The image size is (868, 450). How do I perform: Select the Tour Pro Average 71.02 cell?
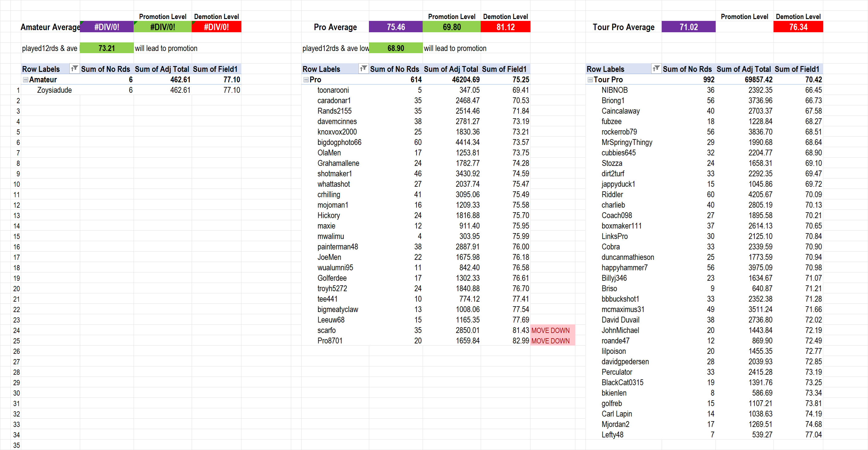point(688,27)
